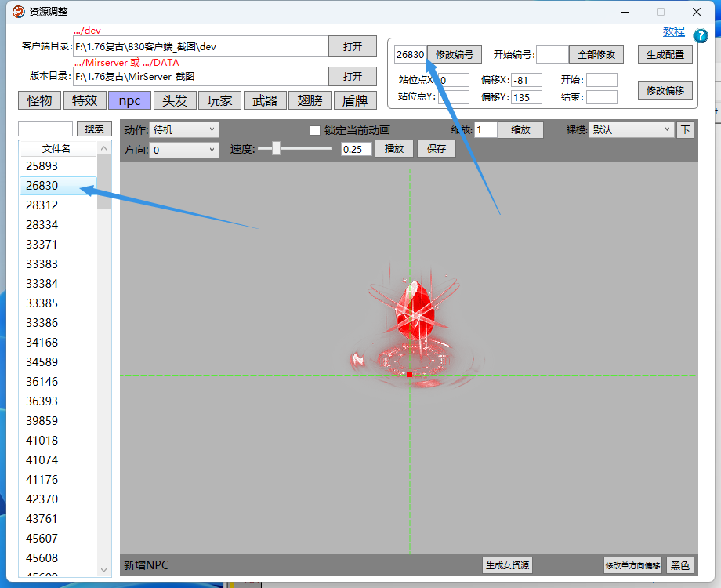This screenshot has height=588, width=721.
Task: Switch to the 怪物 tab
Action: coord(40,100)
